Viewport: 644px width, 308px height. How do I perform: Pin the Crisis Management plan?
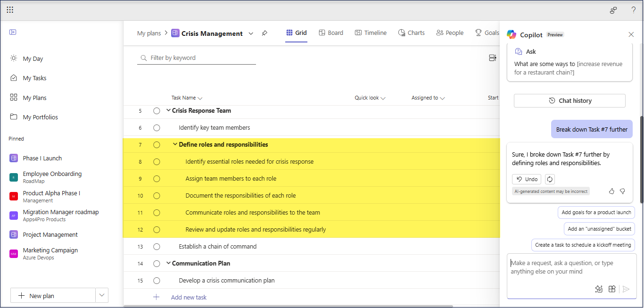click(x=264, y=33)
